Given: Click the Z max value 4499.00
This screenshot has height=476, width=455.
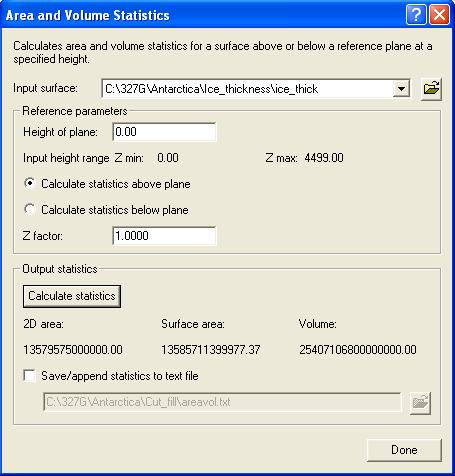Looking at the screenshot, I should tap(324, 158).
